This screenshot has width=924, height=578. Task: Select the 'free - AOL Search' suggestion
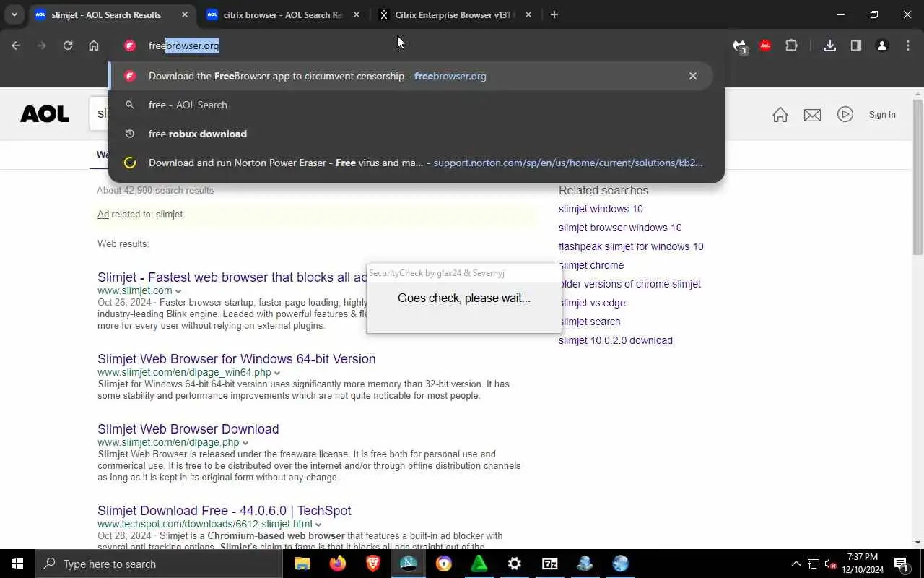click(x=416, y=105)
